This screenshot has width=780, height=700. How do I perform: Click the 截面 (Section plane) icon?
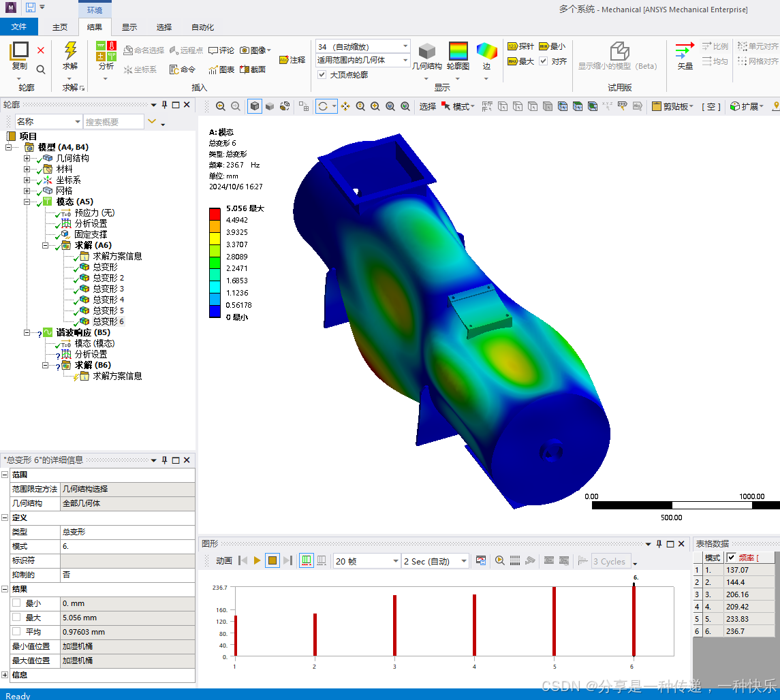tap(245, 69)
